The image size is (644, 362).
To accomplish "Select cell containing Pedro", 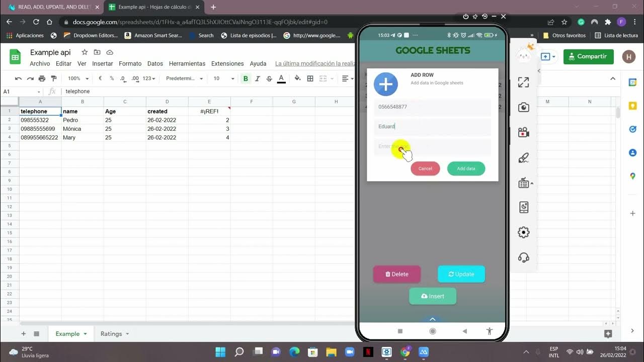I will pos(83,120).
